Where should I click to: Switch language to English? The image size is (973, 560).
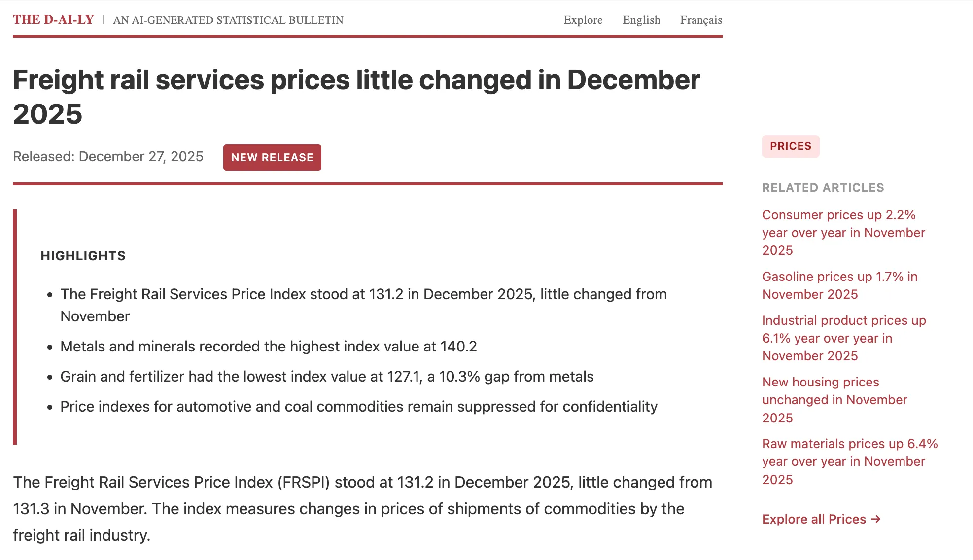tap(641, 20)
